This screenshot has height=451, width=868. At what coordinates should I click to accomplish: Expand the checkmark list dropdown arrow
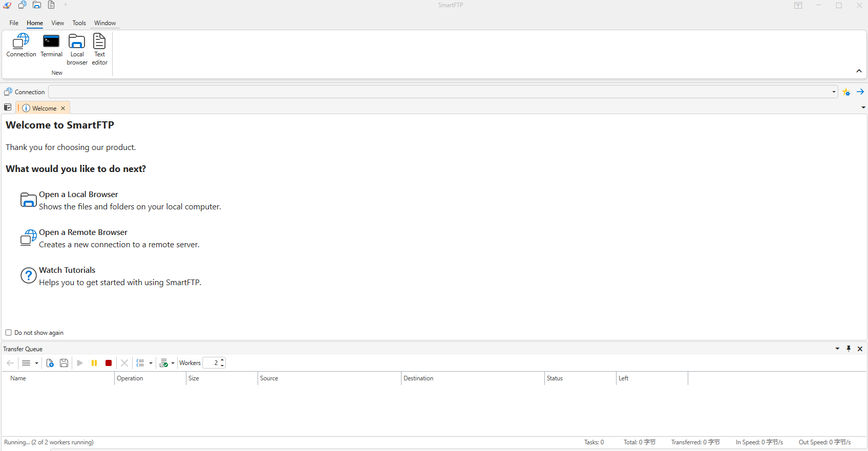(x=173, y=363)
